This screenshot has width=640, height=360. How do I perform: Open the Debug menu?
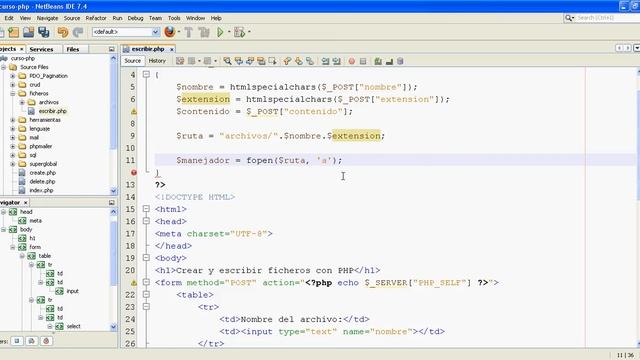click(x=136, y=18)
